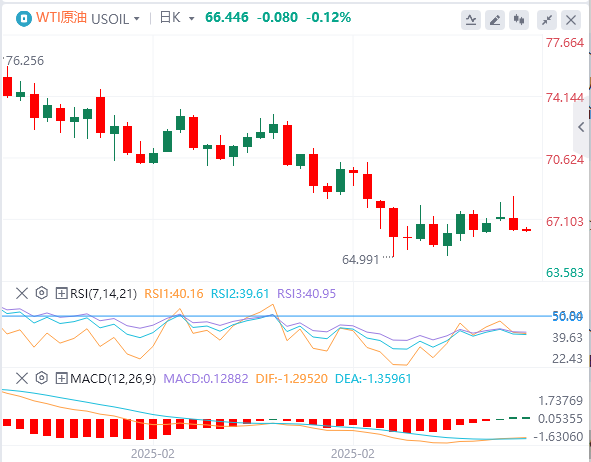
Task: Open the candlestick chart style icon
Action: [519, 20]
